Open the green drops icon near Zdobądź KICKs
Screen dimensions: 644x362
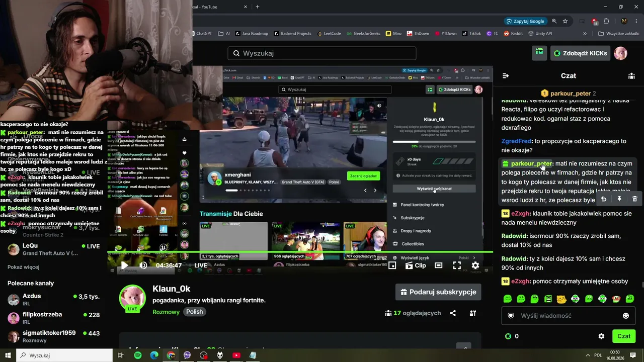(x=539, y=53)
